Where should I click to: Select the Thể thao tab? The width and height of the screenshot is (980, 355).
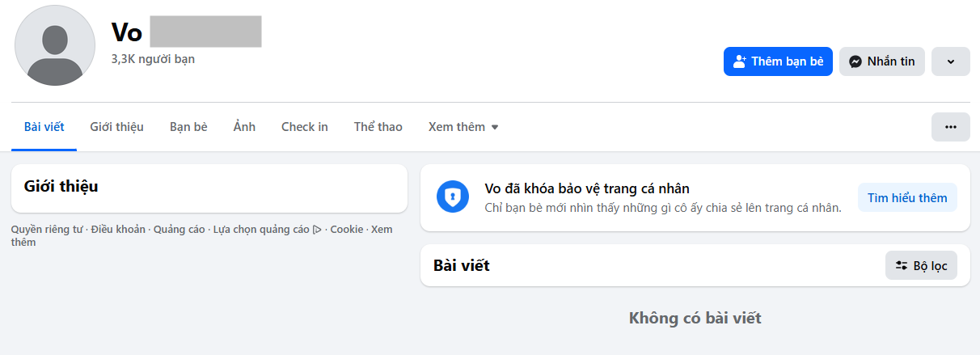(x=378, y=127)
